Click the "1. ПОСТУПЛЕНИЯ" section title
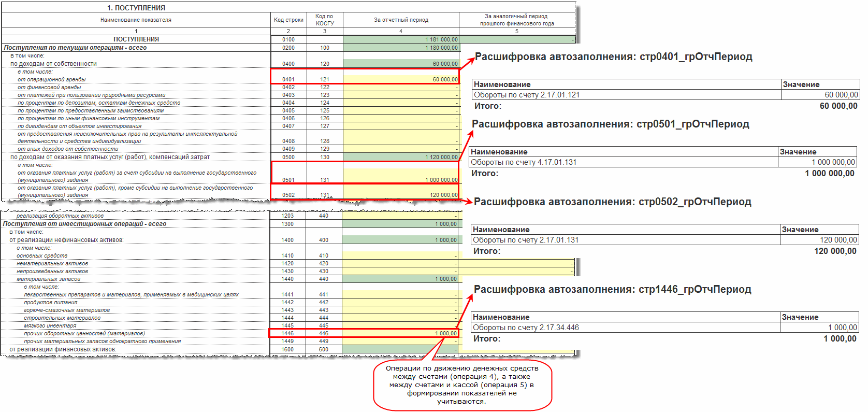Image resolution: width=868 pixels, height=412 pixels. (x=136, y=8)
